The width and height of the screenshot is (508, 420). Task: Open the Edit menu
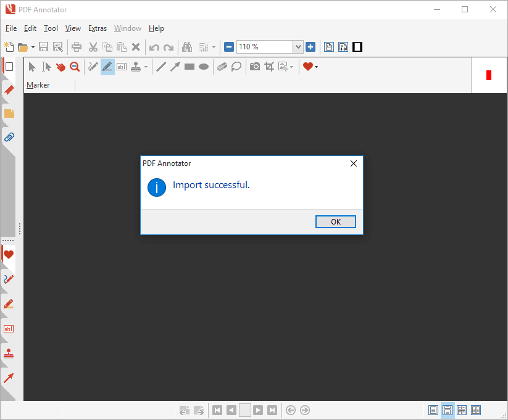(x=30, y=28)
